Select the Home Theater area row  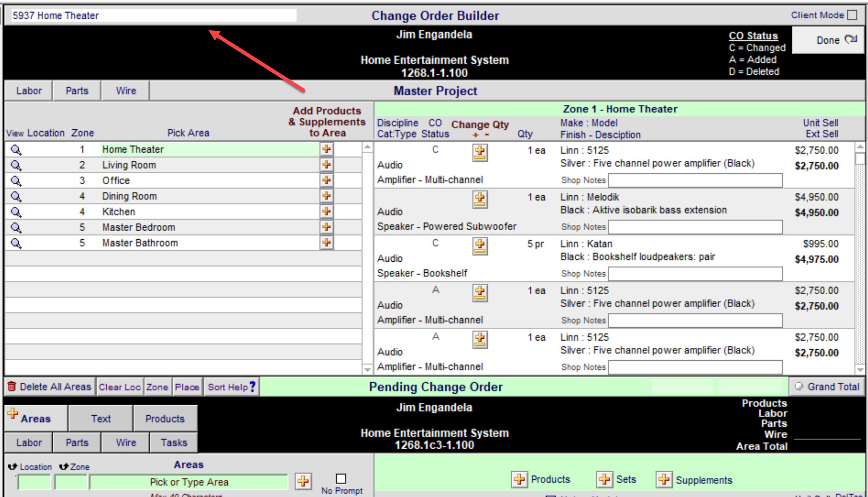click(x=210, y=149)
